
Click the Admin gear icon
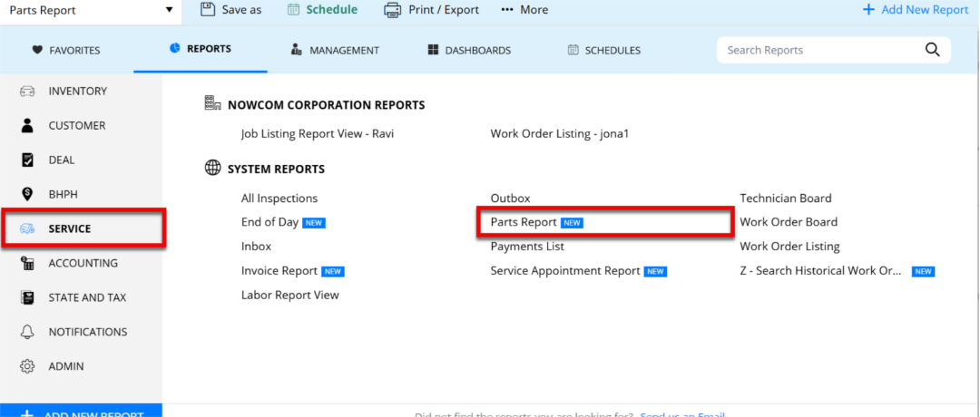(x=27, y=366)
